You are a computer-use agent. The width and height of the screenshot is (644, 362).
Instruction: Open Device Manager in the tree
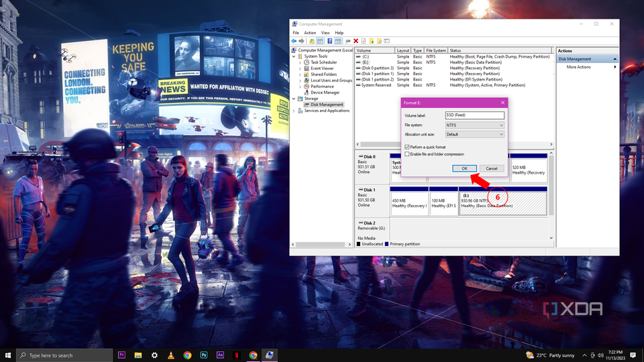(325, 93)
